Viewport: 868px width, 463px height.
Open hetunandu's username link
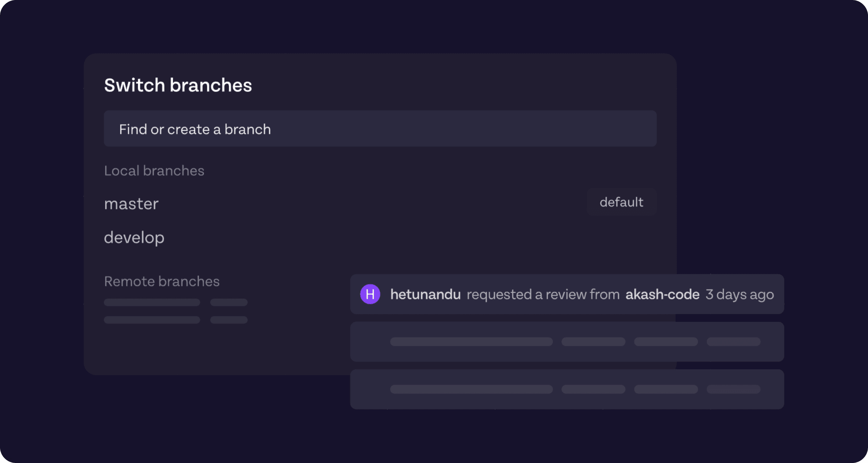[425, 295]
